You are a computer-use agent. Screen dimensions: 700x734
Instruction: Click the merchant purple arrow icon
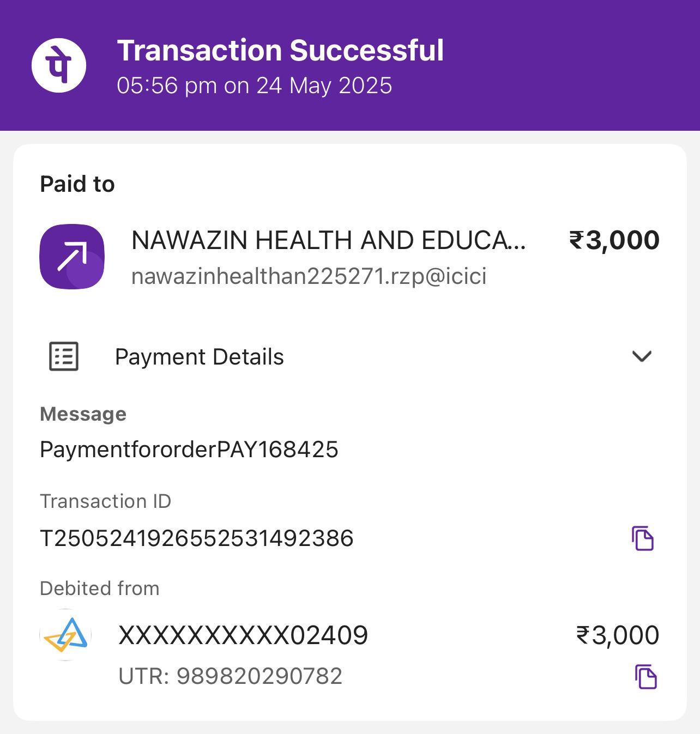click(72, 257)
